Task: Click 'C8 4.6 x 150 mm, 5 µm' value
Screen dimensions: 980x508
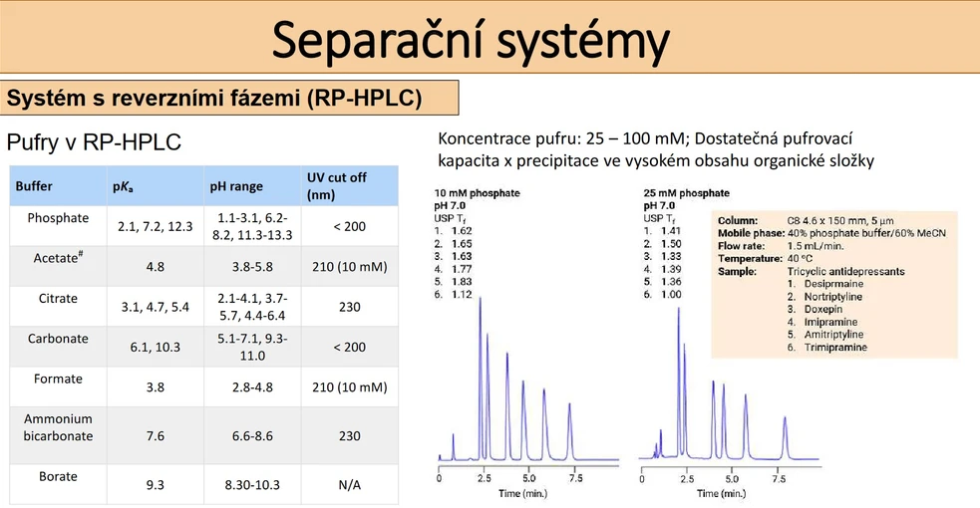Action: coord(840,220)
